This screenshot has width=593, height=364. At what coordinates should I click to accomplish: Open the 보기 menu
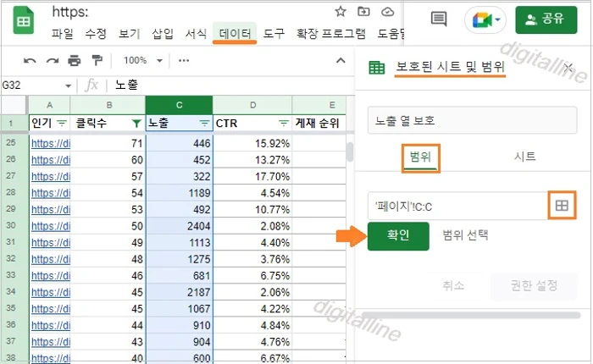click(x=130, y=34)
